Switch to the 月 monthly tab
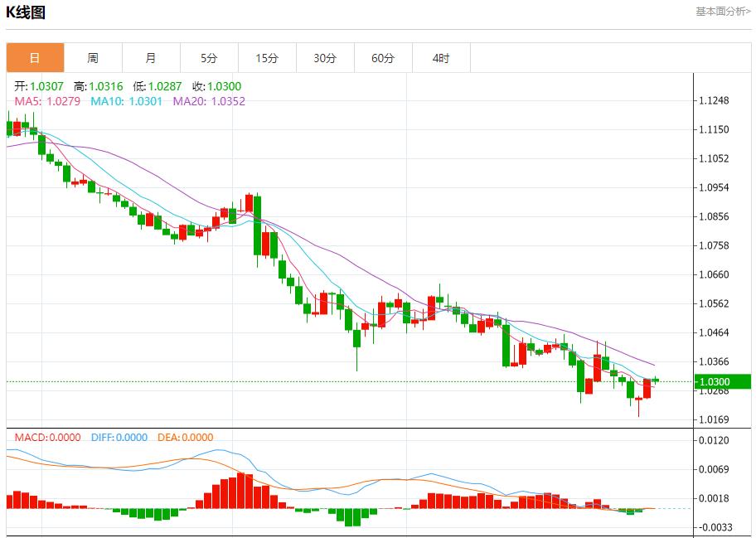Image resolution: width=756 pixels, height=538 pixels. (x=151, y=58)
